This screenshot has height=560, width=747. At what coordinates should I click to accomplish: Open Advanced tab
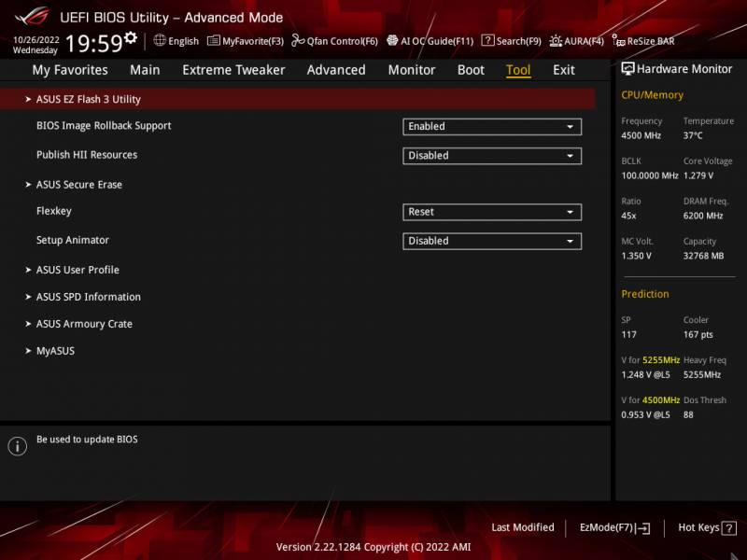(336, 70)
